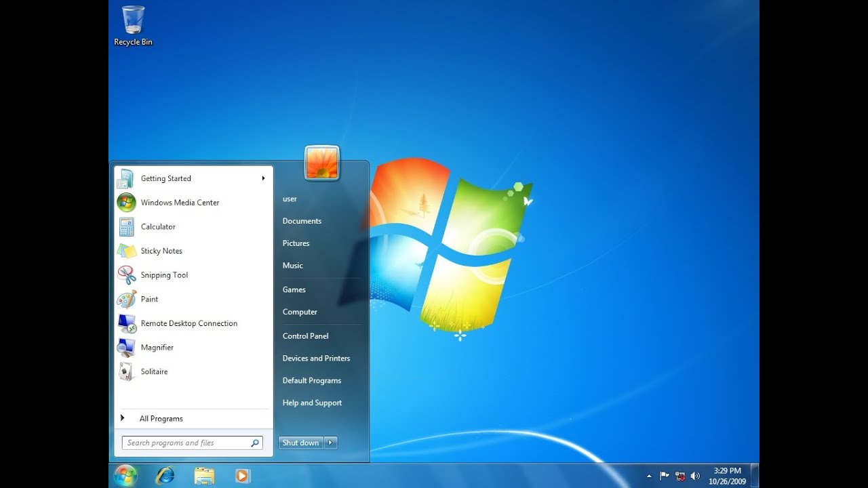This screenshot has width=868, height=488.
Task: Launch the Windows Media Center icon
Action: pyautogui.click(x=126, y=203)
